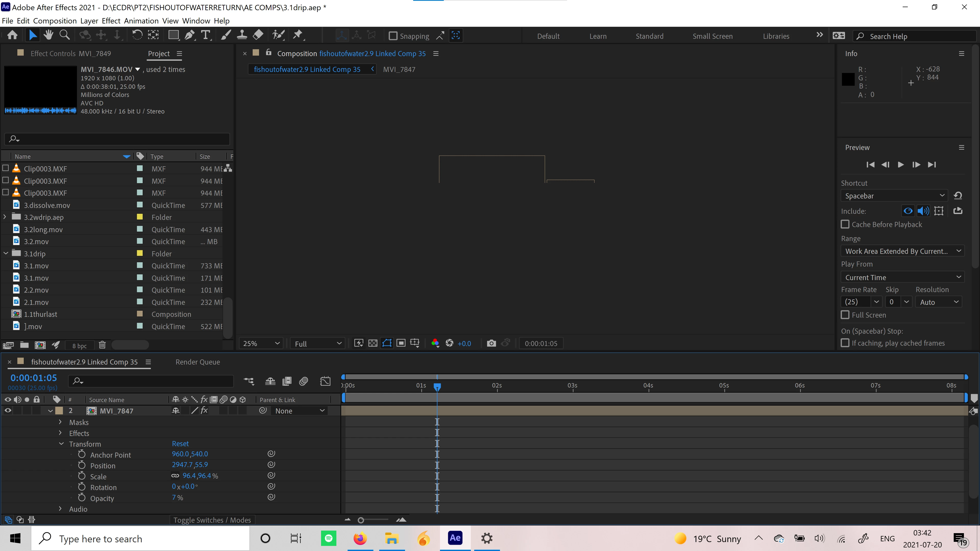This screenshot has width=980, height=551.
Task: Click the Take Snapshot camera icon
Action: pyautogui.click(x=491, y=343)
